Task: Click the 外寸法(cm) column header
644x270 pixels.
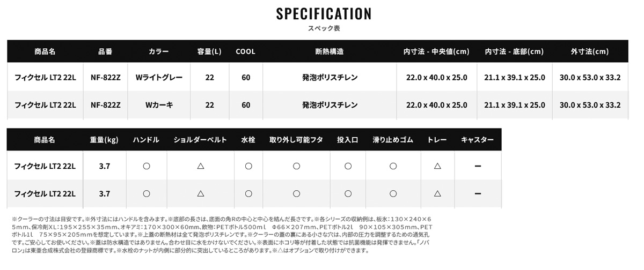Action: pos(590,52)
